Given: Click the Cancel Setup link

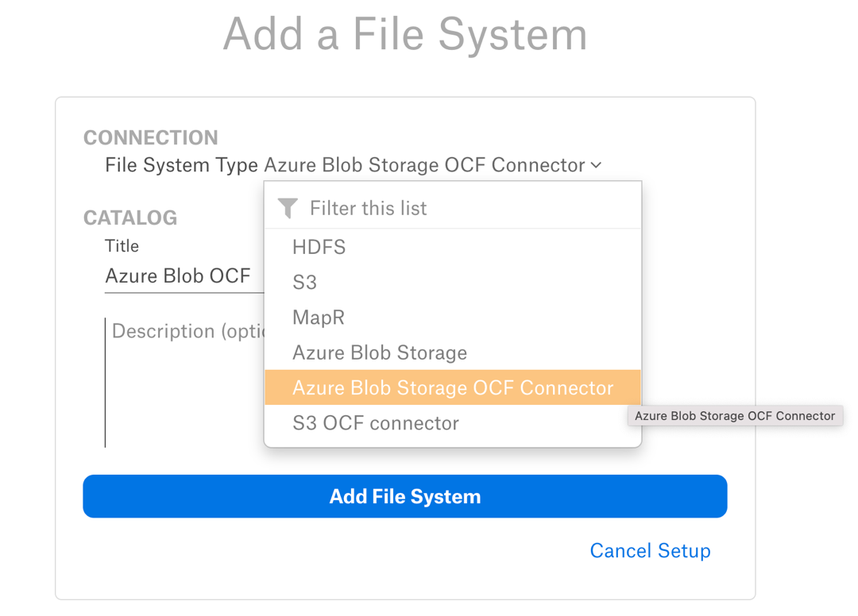Looking at the screenshot, I should click(650, 550).
